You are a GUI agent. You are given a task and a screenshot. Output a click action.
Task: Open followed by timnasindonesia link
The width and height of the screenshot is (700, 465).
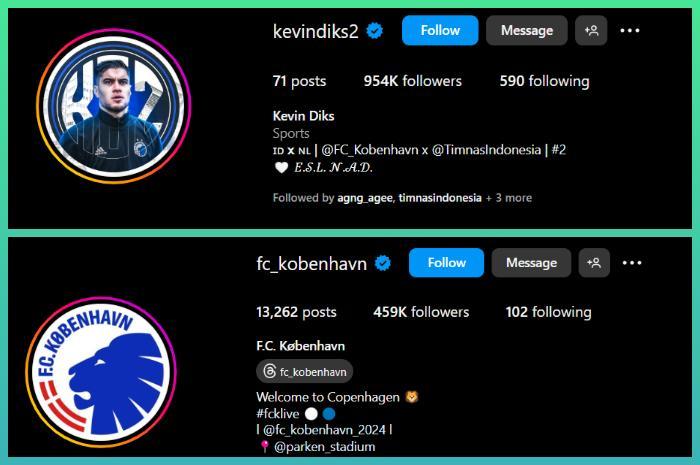pos(440,198)
